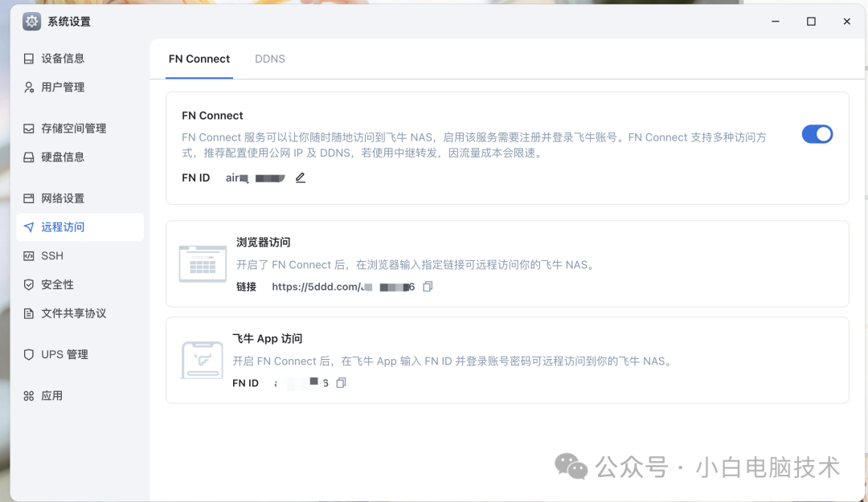The height and width of the screenshot is (502, 868).
Task: Minimize the 系统设置 window
Action: pos(776,22)
